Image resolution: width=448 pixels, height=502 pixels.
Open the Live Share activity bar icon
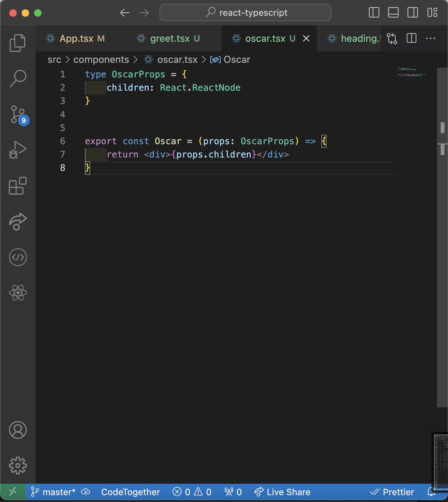point(18,221)
